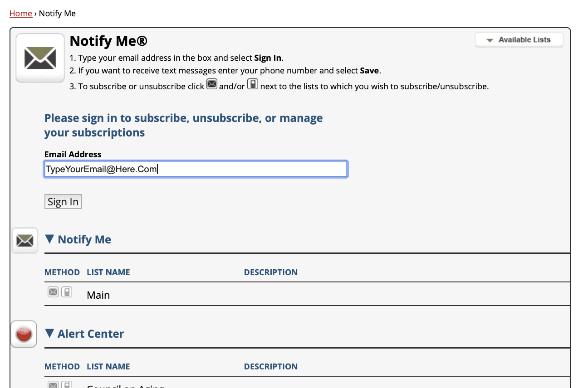Click the red Alert Center section icon
588x388 pixels.
click(24, 335)
